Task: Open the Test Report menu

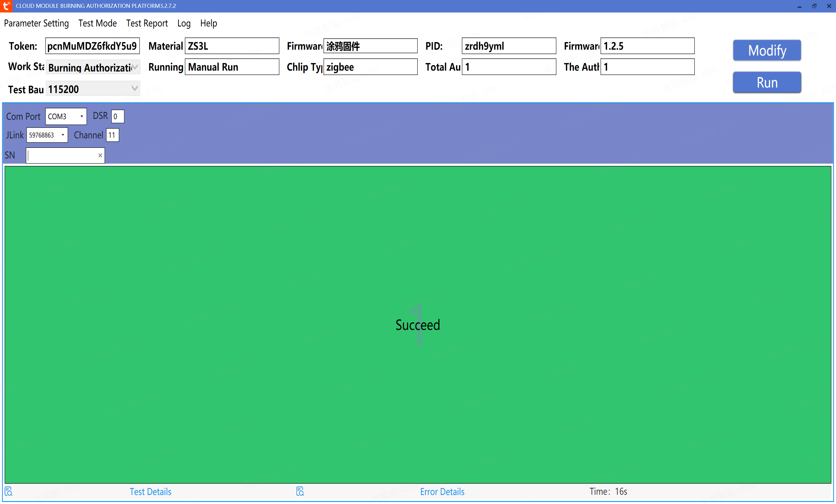Action: point(147,23)
